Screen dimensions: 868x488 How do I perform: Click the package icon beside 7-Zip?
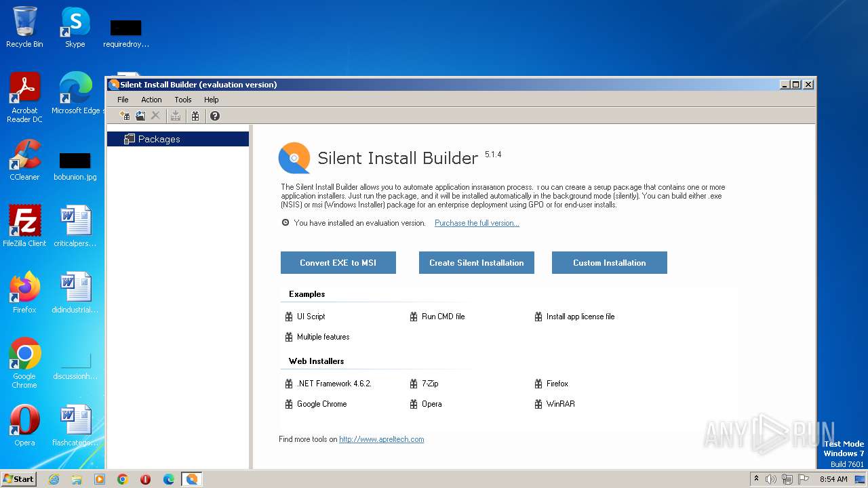point(414,384)
